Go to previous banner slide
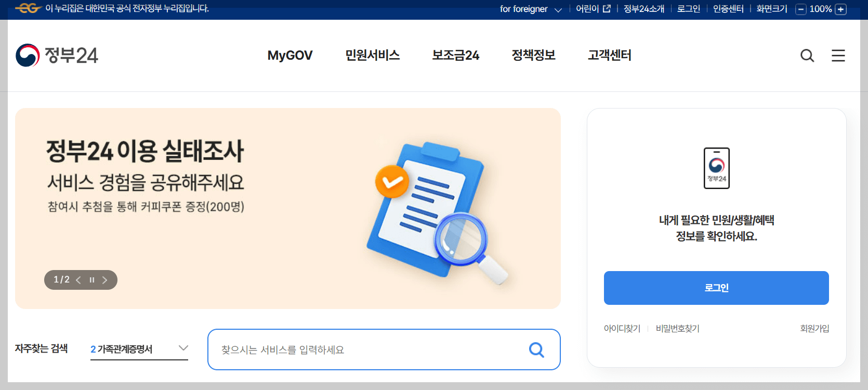This screenshot has width=868, height=390. (78, 280)
